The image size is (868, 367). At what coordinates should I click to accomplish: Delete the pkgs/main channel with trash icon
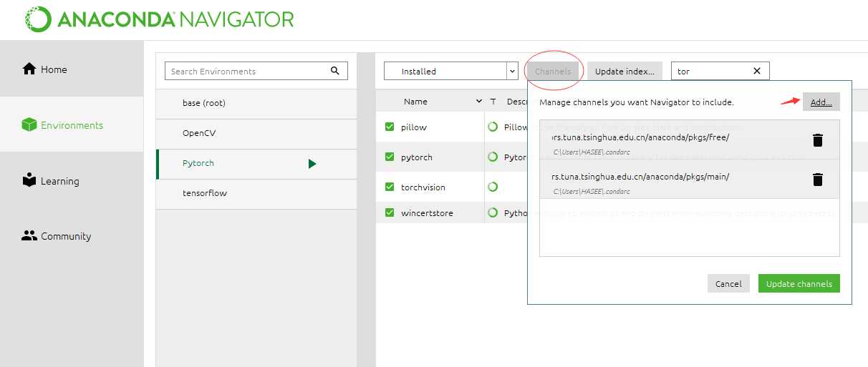coord(818,180)
